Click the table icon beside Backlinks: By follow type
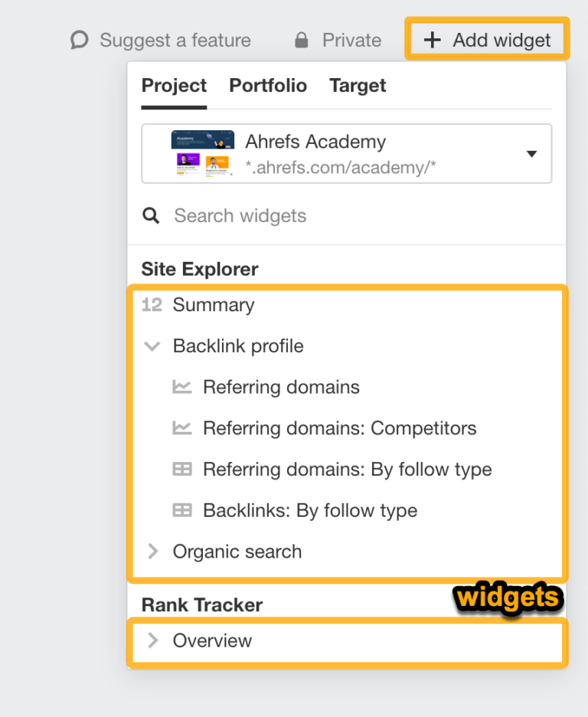 [x=181, y=510]
